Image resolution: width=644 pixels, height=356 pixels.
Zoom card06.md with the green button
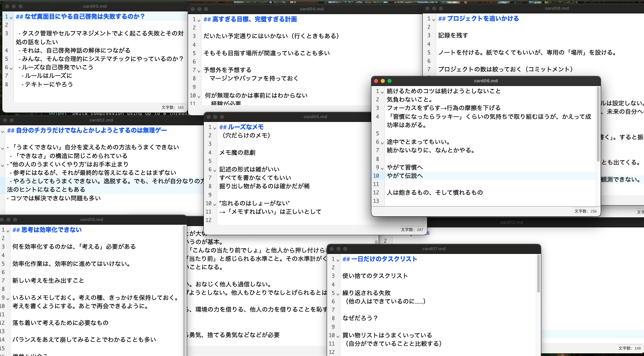[x=389, y=81]
